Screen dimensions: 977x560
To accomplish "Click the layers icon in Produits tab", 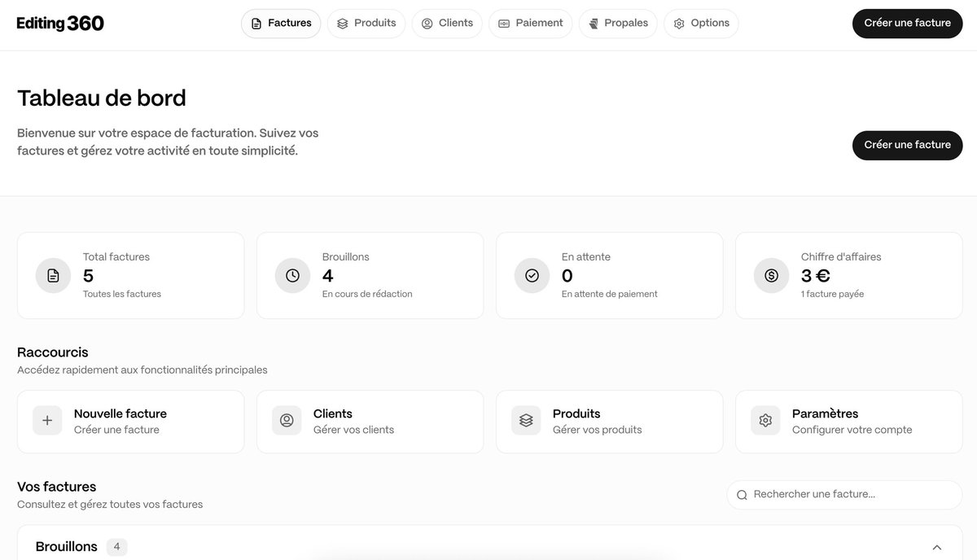I will (x=343, y=24).
